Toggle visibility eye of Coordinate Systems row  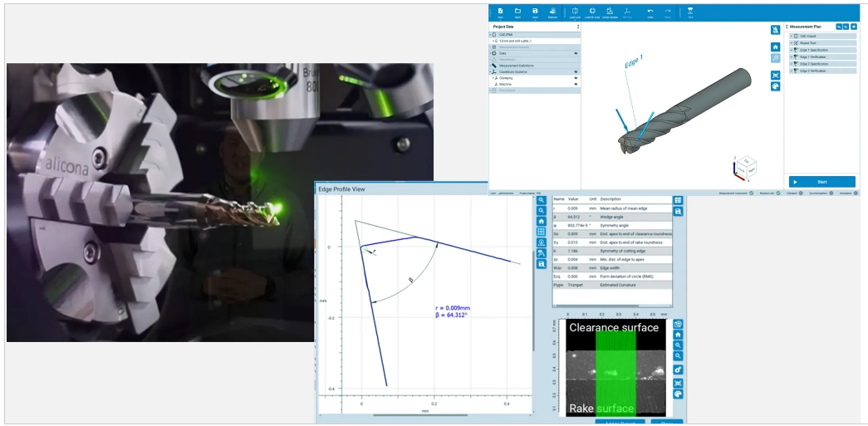coord(576,72)
